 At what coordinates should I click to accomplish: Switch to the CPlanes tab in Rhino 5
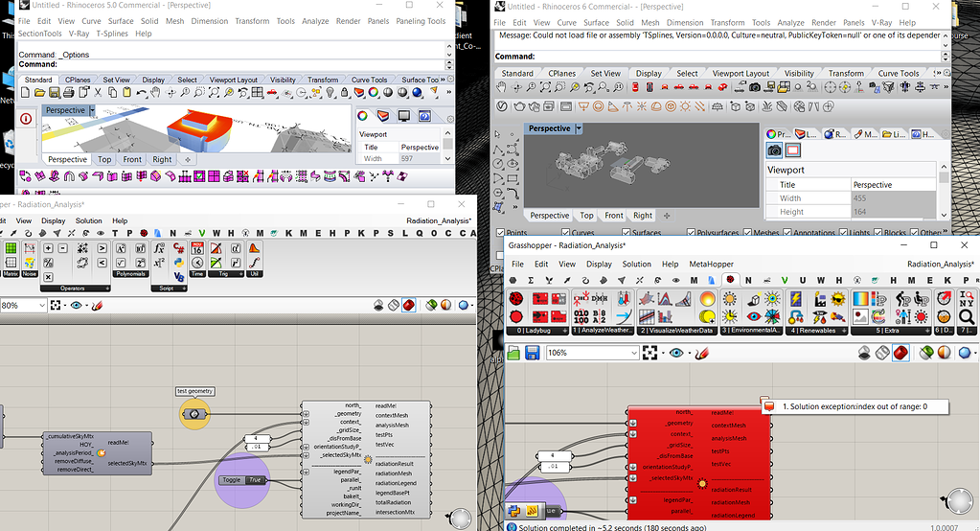point(78,81)
